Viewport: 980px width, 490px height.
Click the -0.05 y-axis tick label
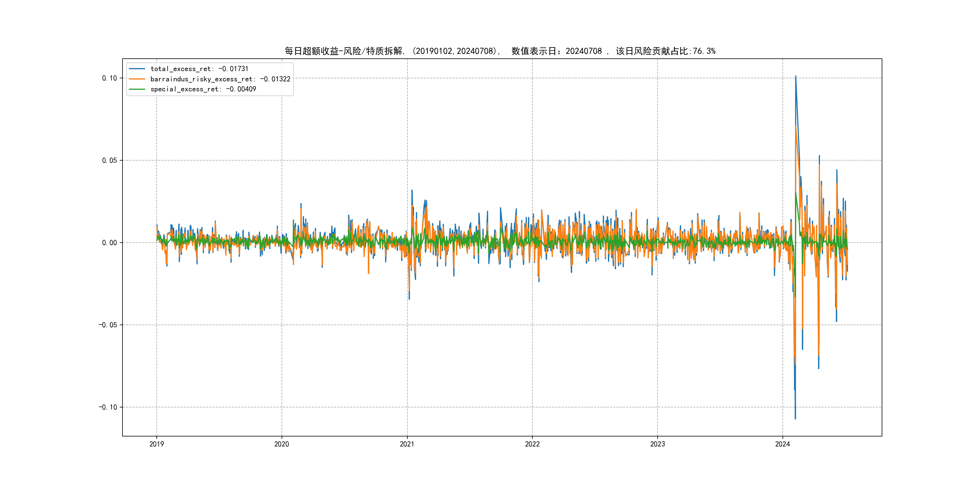click(x=108, y=325)
